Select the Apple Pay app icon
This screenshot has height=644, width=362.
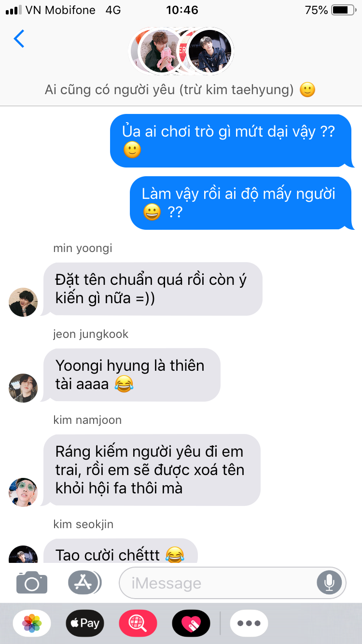point(85,623)
